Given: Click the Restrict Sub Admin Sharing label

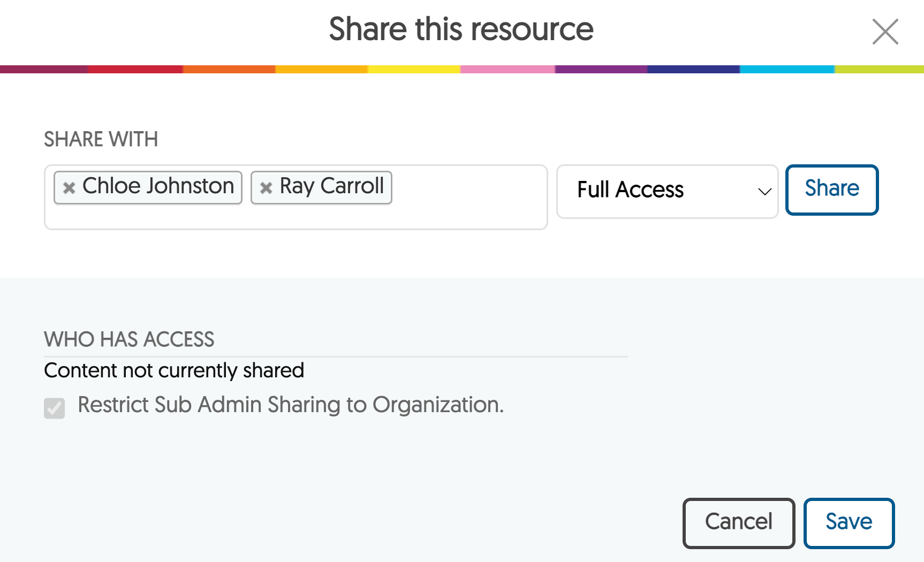Looking at the screenshot, I should [291, 405].
